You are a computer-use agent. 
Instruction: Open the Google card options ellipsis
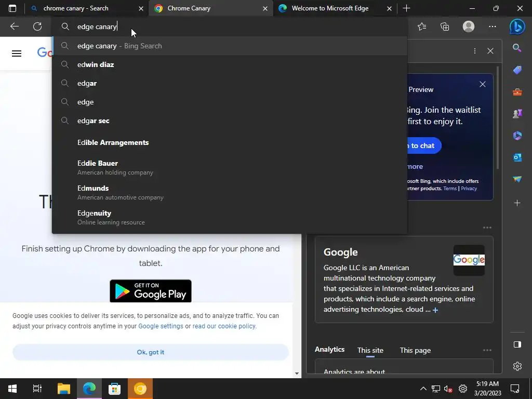coord(487,228)
